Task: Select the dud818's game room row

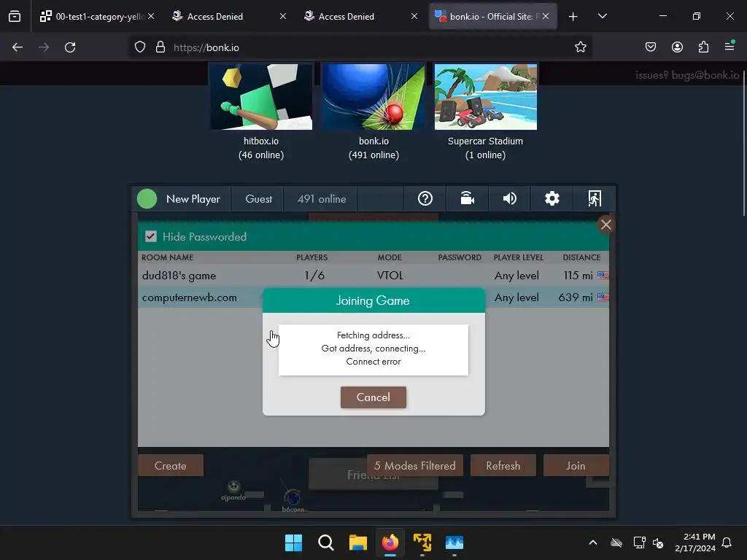Action: tap(373, 275)
